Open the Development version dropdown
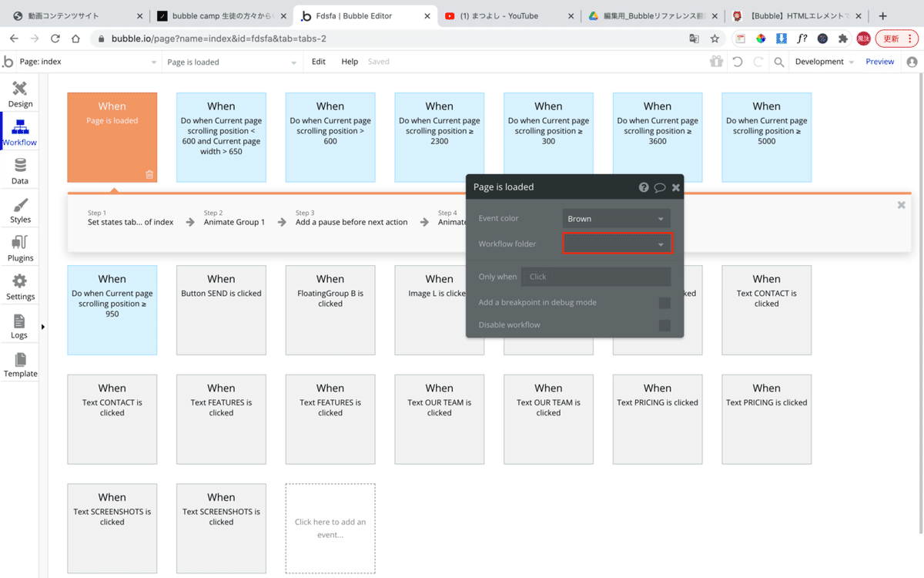 click(824, 62)
